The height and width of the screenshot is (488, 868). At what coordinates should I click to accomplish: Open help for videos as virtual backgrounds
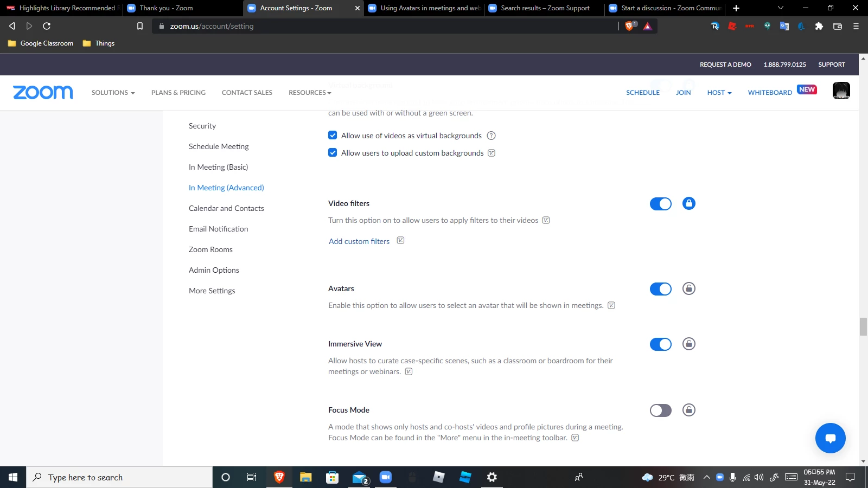coord(491,136)
